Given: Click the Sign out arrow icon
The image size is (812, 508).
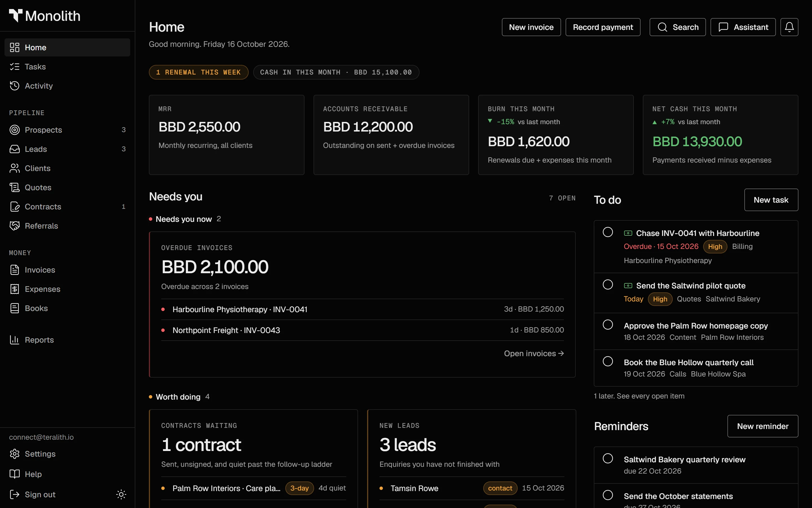Looking at the screenshot, I should 14,494.
